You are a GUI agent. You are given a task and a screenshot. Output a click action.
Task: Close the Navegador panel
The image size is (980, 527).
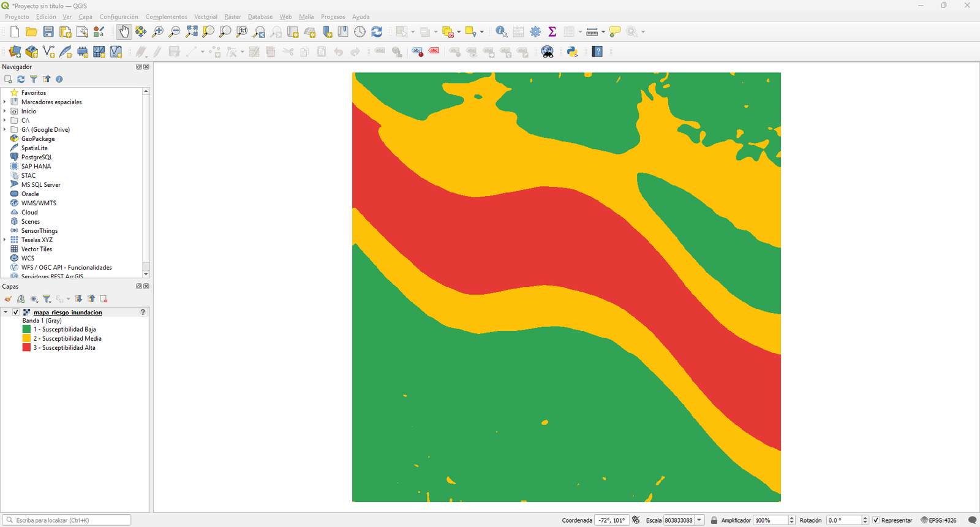146,67
